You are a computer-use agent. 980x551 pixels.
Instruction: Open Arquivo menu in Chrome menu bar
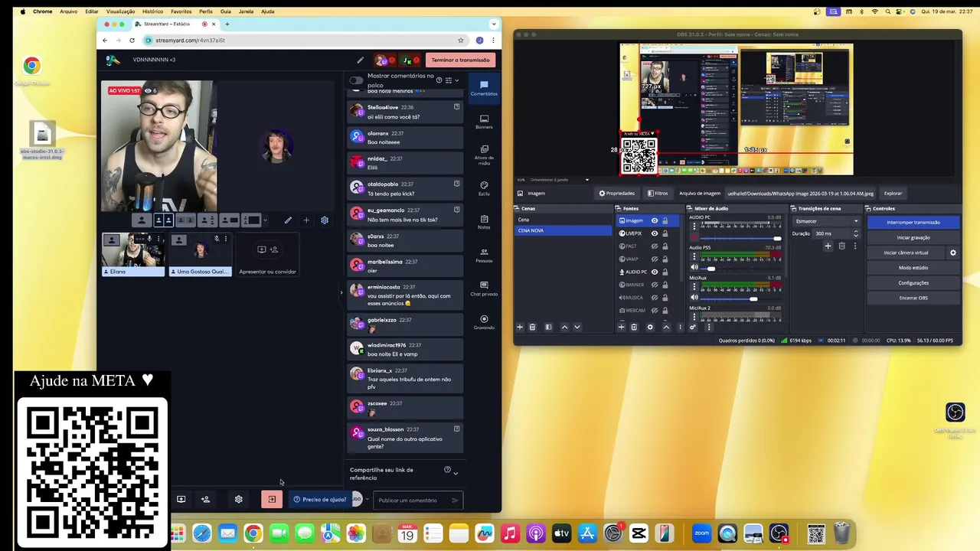[x=68, y=11]
